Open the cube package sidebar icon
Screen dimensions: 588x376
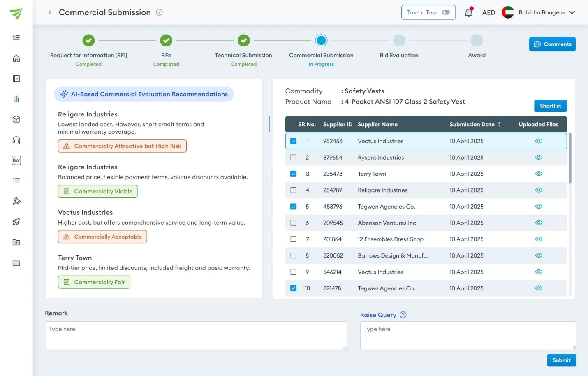(x=16, y=120)
